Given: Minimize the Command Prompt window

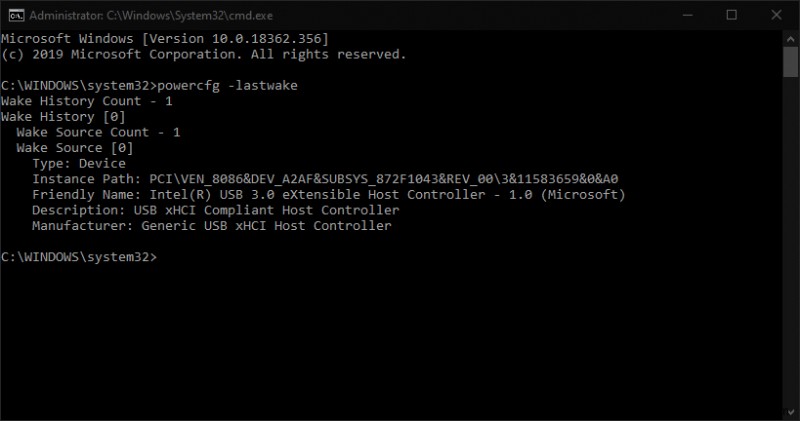Looking at the screenshot, I should 688,14.
